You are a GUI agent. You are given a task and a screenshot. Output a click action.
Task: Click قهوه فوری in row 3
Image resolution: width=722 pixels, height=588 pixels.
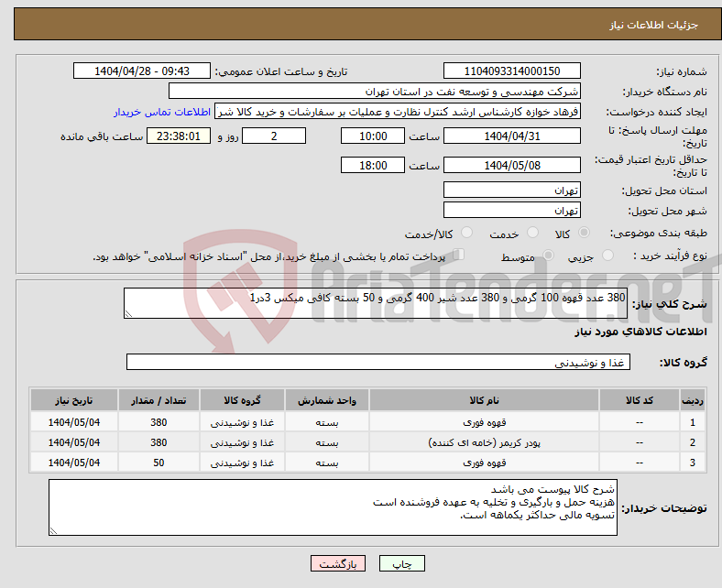tap(484, 463)
